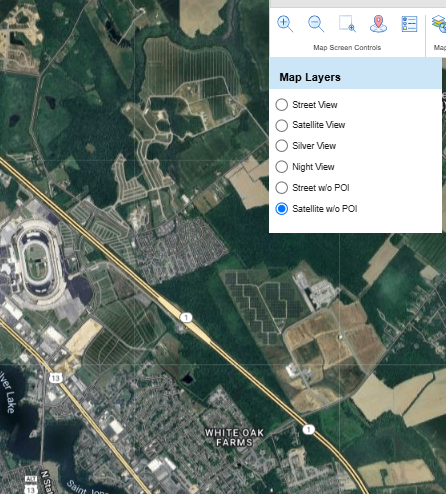The height and width of the screenshot is (494, 446).
Task: Click the red location pin icon
Action: 378,24
